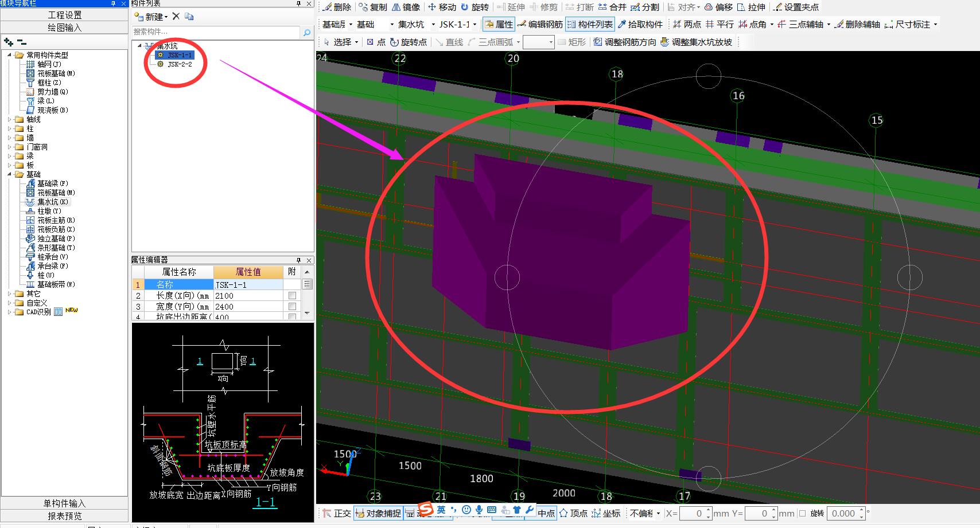
Task: Delete component via X icon in 构件列表
Action: pos(176,17)
